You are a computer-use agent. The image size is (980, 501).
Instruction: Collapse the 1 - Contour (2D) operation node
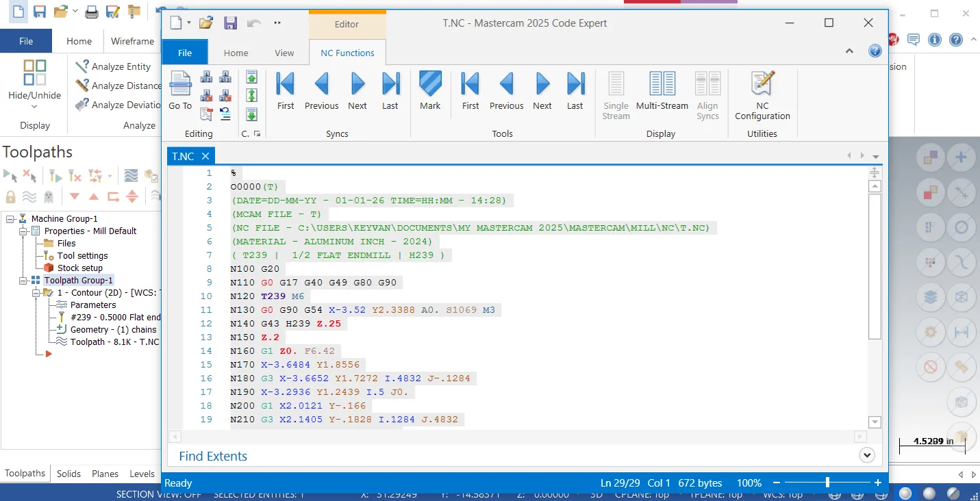36,292
